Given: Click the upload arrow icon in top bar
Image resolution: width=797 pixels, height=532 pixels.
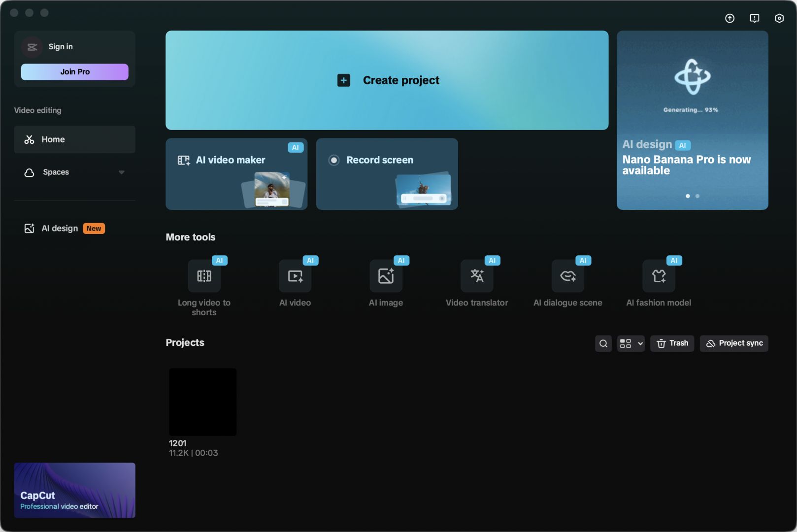Looking at the screenshot, I should (x=730, y=18).
